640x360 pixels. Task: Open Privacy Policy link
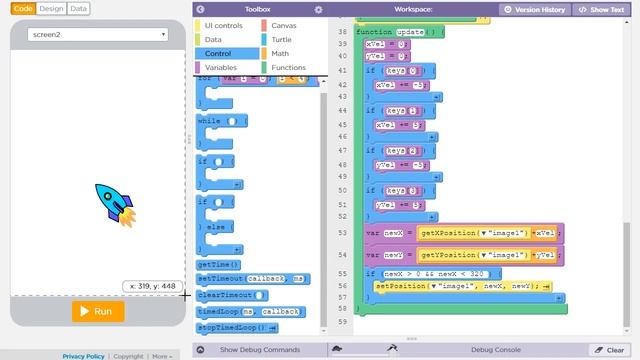[x=83, y=356]
